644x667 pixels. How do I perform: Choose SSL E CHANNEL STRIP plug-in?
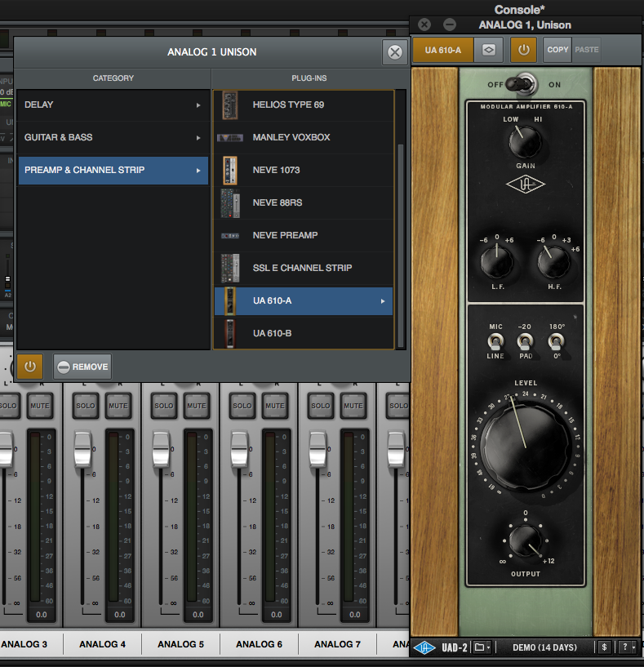304,268
